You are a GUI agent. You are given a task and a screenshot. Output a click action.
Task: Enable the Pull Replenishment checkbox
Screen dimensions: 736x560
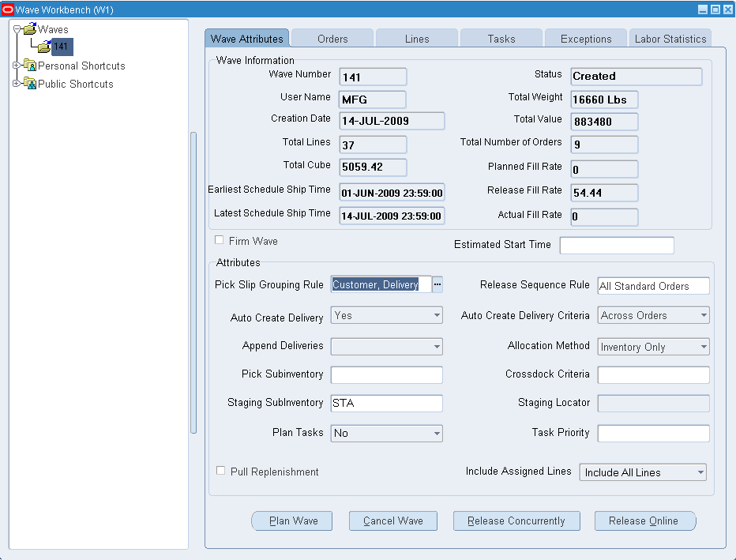pyautogui.click(x=220, y=470)
